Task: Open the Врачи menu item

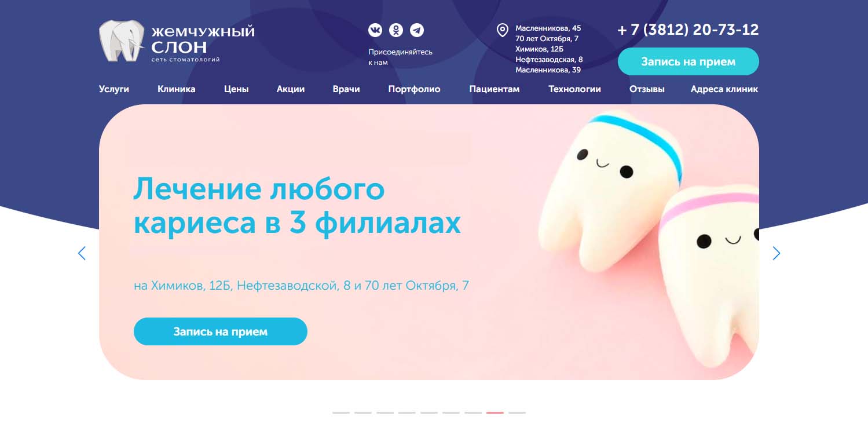Action: point(346,89)
